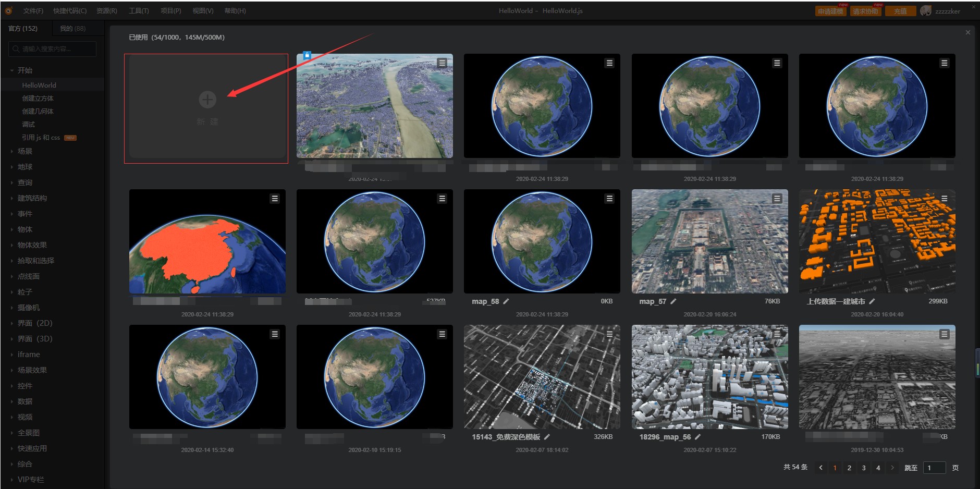Open the menu icon on the red China map thumbnail
This screenshot has height=489, width=980.
point(275,199)
